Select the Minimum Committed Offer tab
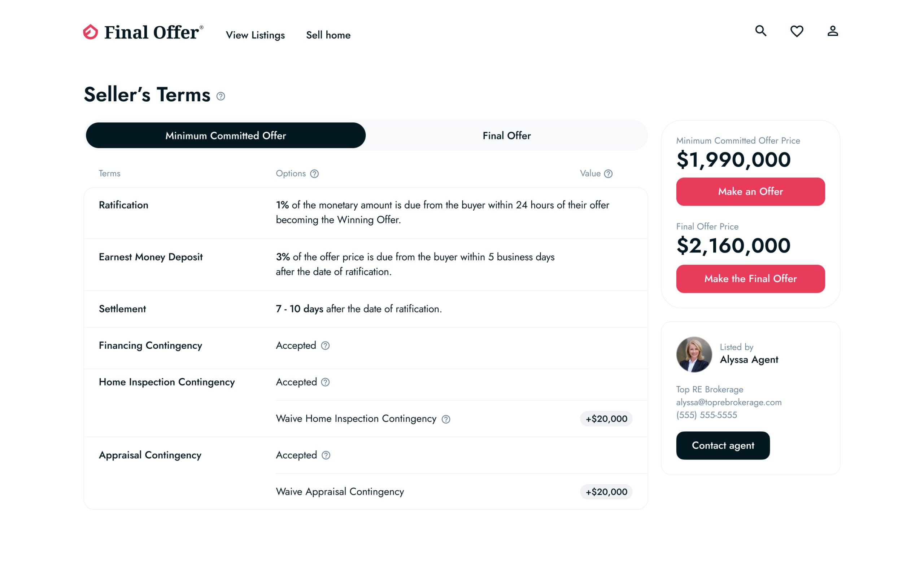 (226, 135)
